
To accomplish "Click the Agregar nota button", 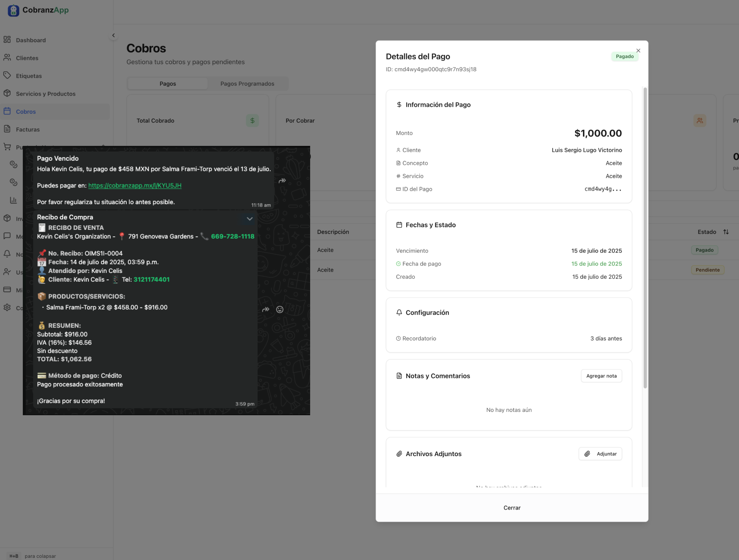I will pos(601,376).
